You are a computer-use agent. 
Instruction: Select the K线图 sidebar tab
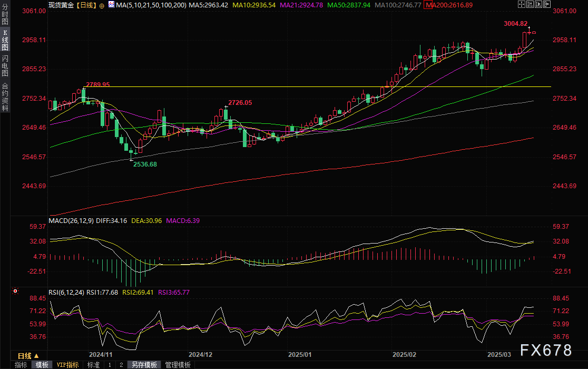(x=5, y=40)
